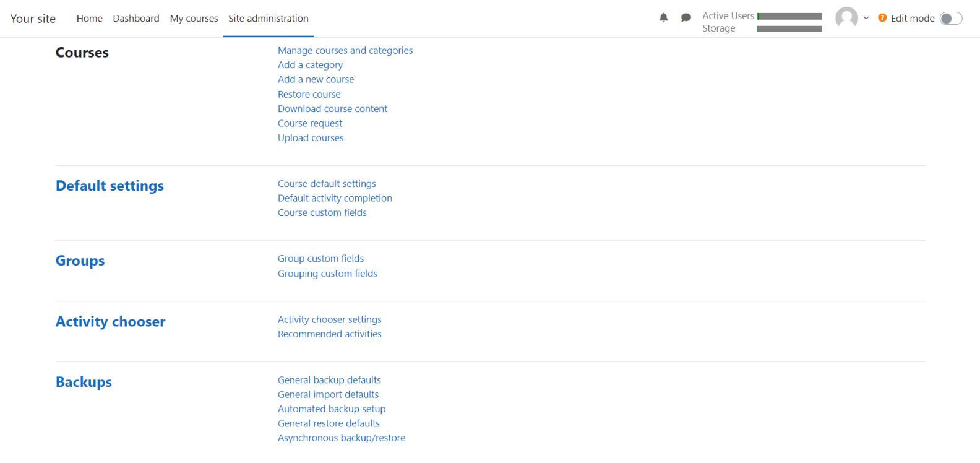Open Grouping custom fields
Image resolution: width=980 pixels, height=463 pixels.
[327, 273]
